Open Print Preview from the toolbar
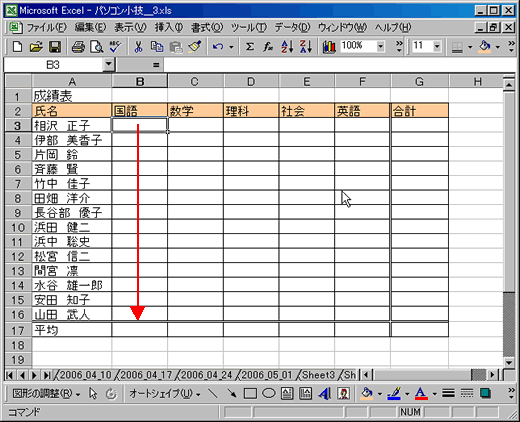 coord(97,47)
